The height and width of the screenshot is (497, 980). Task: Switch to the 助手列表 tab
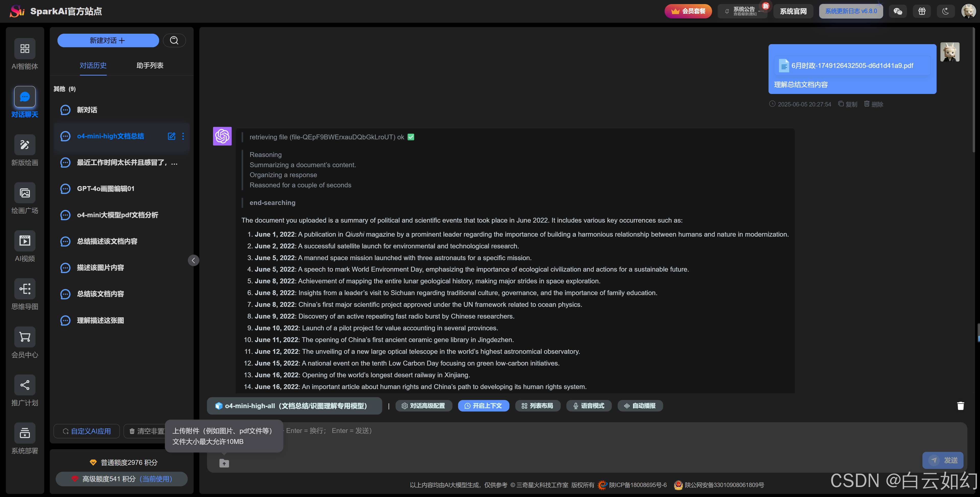[150, 65]
